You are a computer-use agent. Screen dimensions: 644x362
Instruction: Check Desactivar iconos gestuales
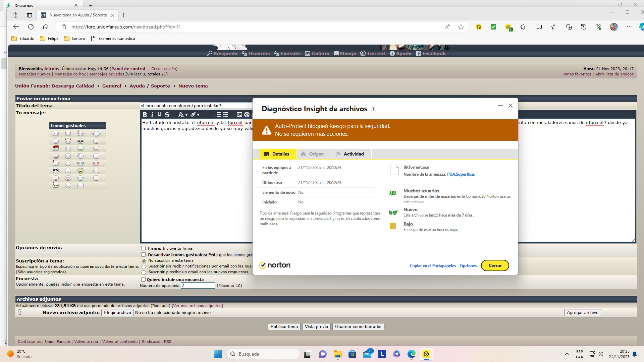pyautogui.click(x=144, y=255)
